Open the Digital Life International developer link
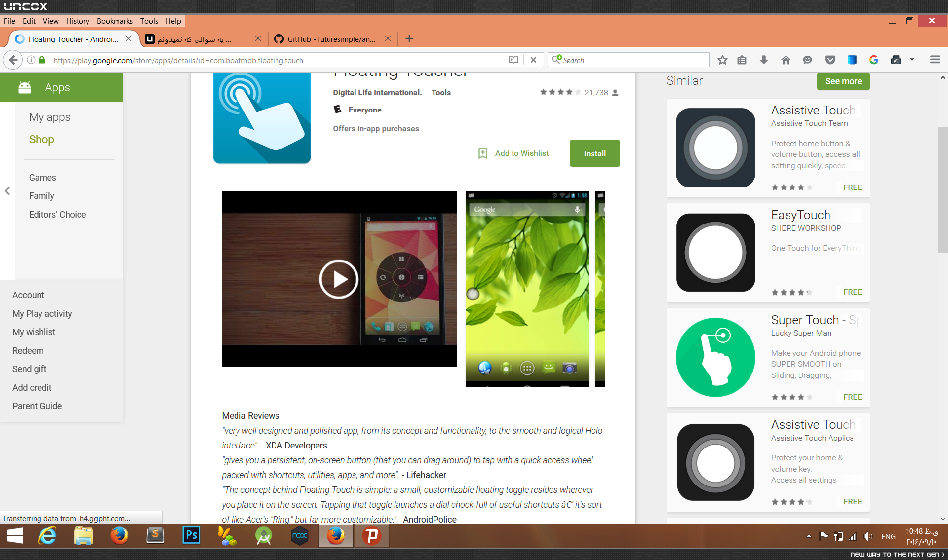 (377, 93)
